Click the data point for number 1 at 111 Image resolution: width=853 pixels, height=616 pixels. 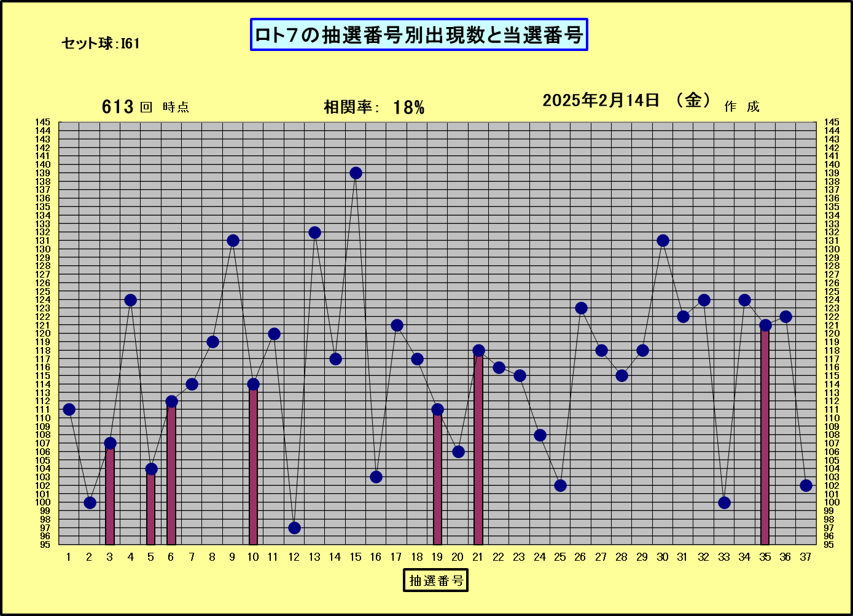click(x=69, y=410)
